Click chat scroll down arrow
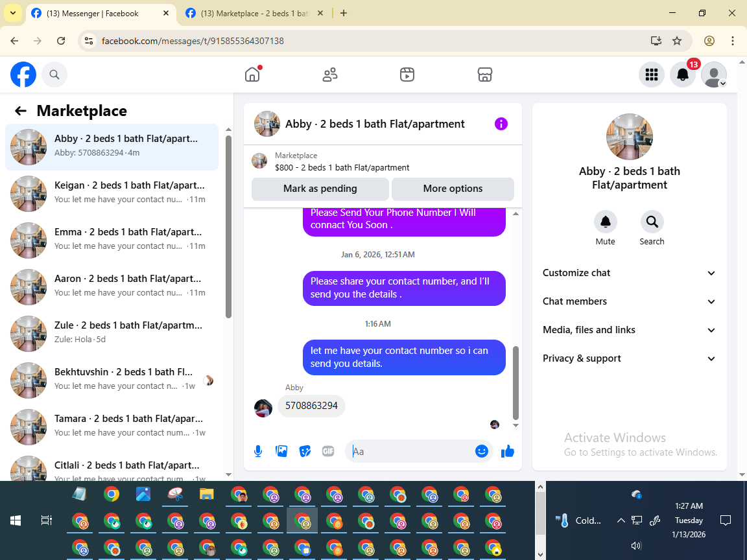The image size is (747, 560). coord(516,425)
